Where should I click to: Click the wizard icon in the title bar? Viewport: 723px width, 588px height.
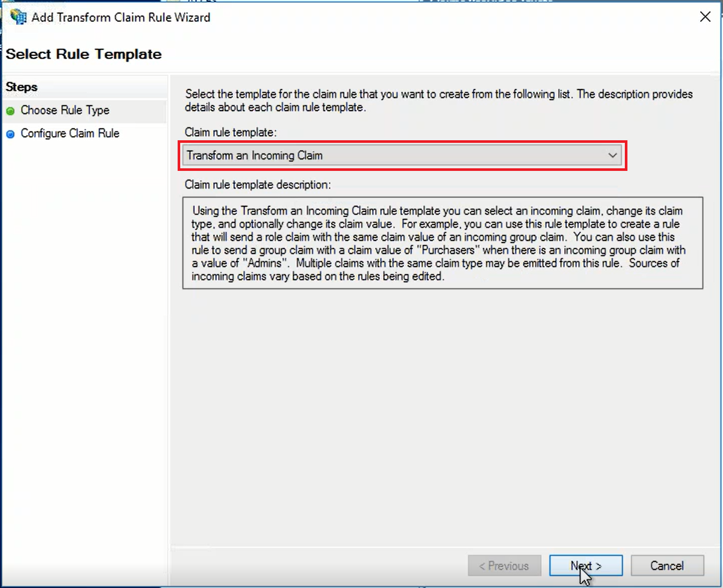(x=18, y=17)
